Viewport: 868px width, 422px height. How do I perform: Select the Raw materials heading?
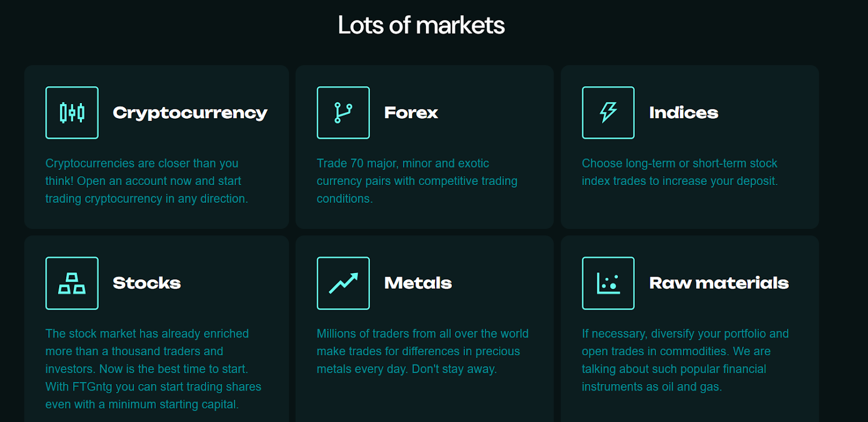click(x=719, y=283)
